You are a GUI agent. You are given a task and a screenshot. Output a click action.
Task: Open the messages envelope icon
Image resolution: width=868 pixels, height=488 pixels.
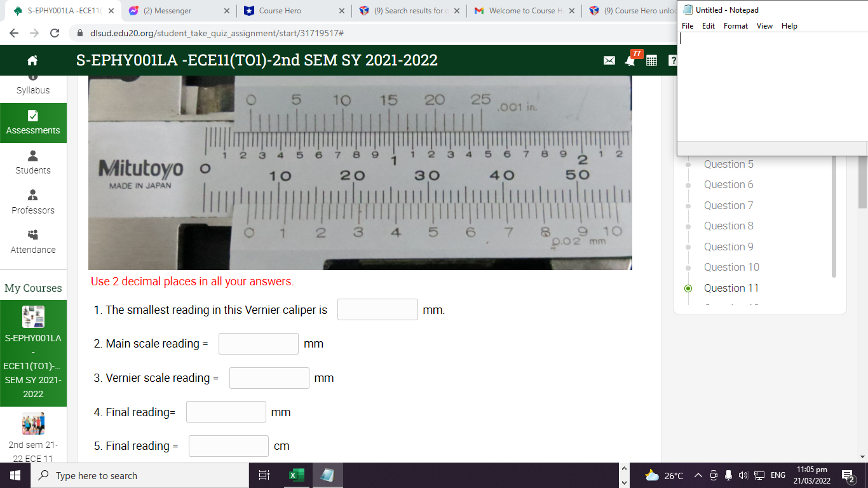point(608,60)
